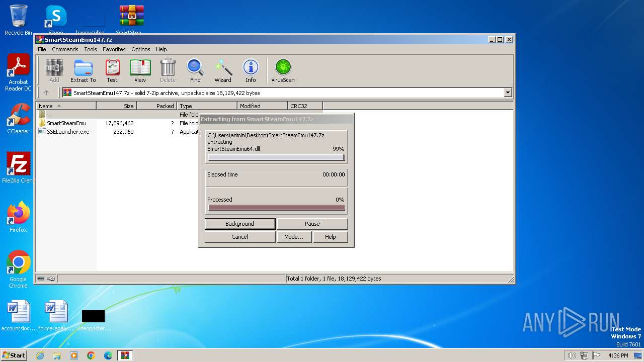Image resolution: width=644 pixels, height=362 pixels.
Task: Expand the archive path dropdown arrow
Action: coord(508,93)
